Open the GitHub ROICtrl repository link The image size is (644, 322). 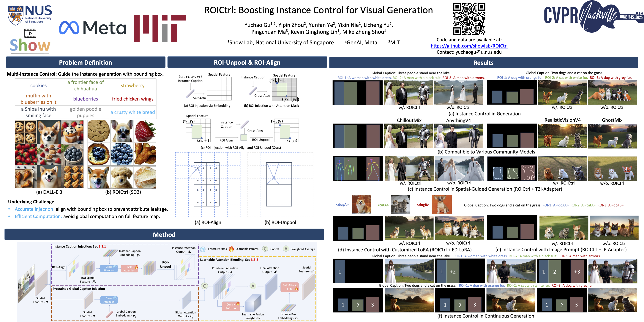tap(469, 46)
